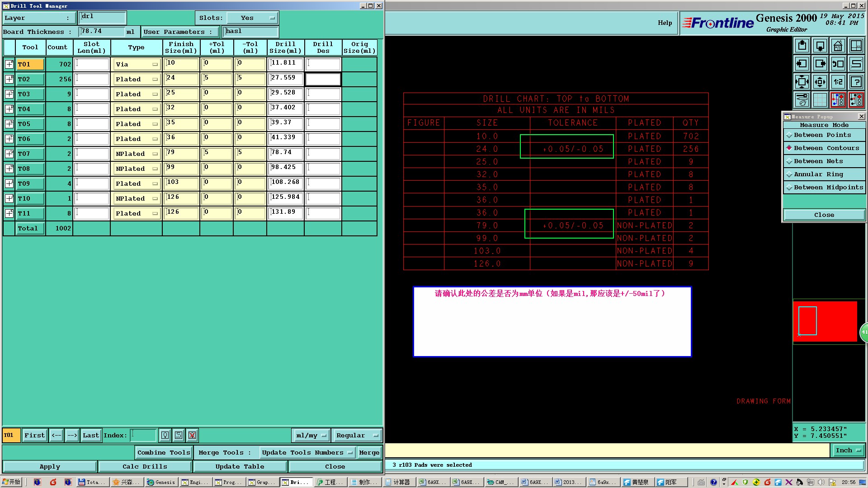The image size is (868, 488).
Task: Expand the T05 tool row plus icon
Action: pyautogui.click(x=9, y=124)
